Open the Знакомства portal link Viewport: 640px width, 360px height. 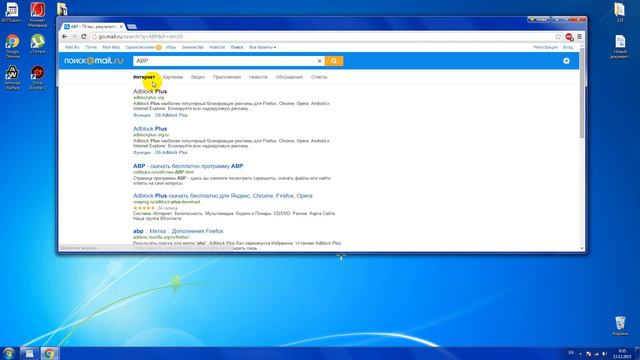192,47
